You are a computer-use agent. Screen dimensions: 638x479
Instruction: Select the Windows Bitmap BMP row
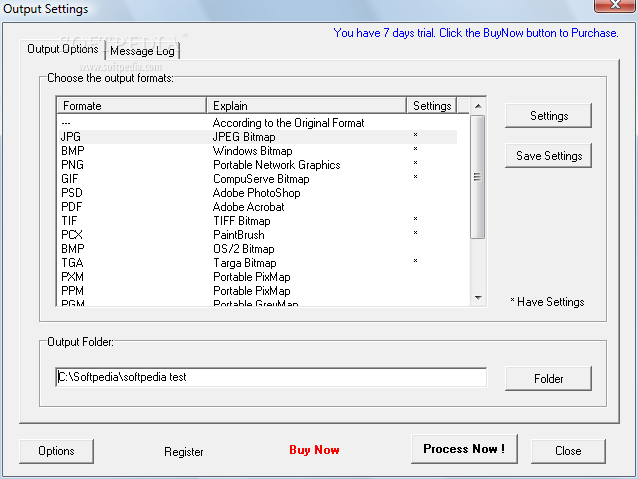[x=258, y=151]
